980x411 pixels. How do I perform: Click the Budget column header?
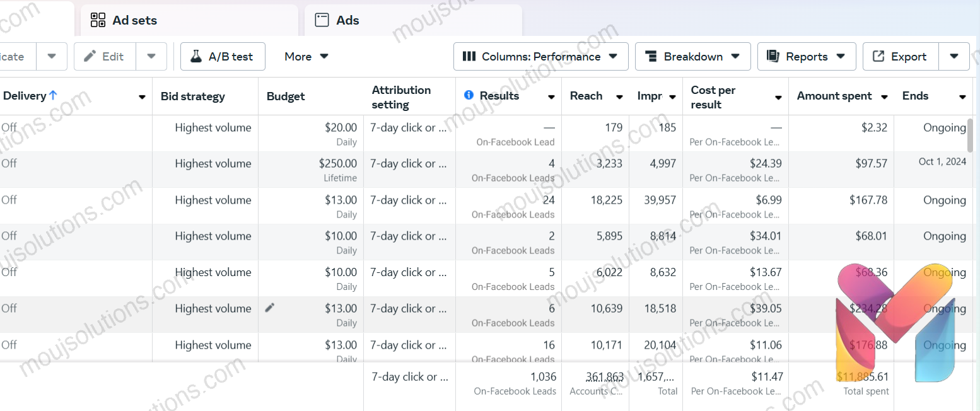click(286, 96)
